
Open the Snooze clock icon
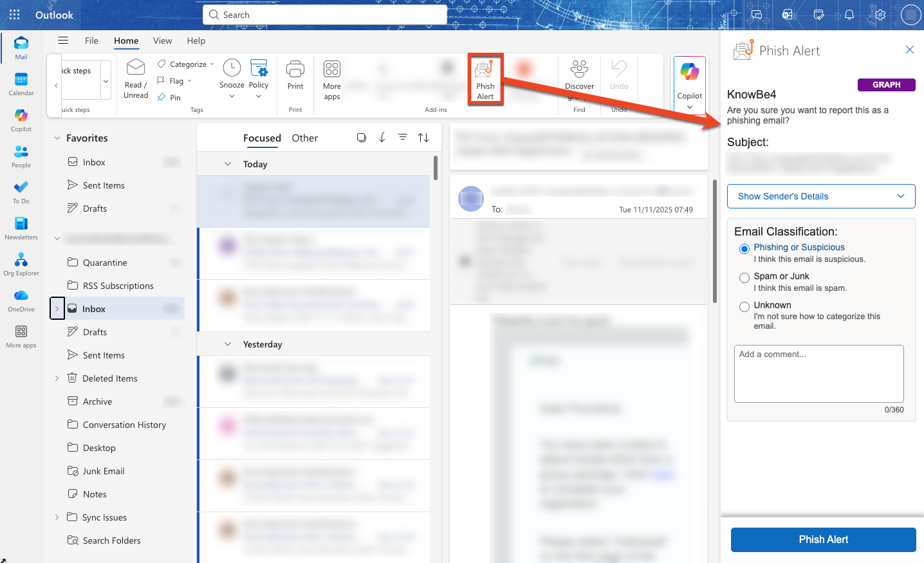click(232, 68)
